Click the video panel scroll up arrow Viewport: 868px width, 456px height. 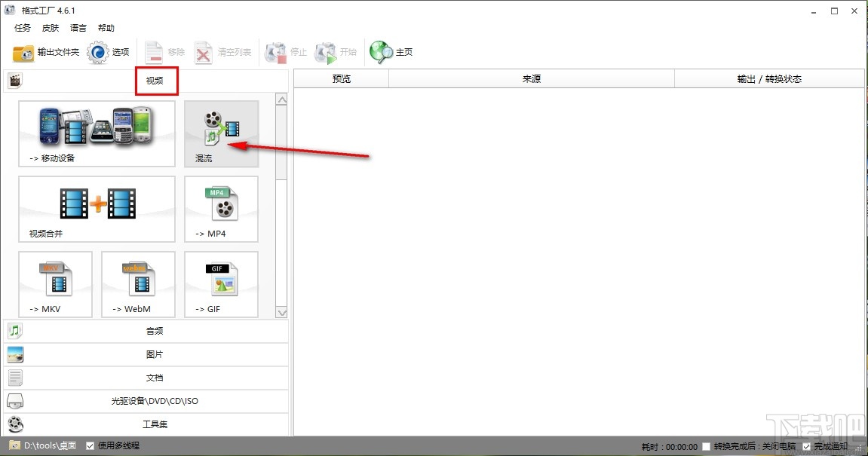(x=282, y=99)
